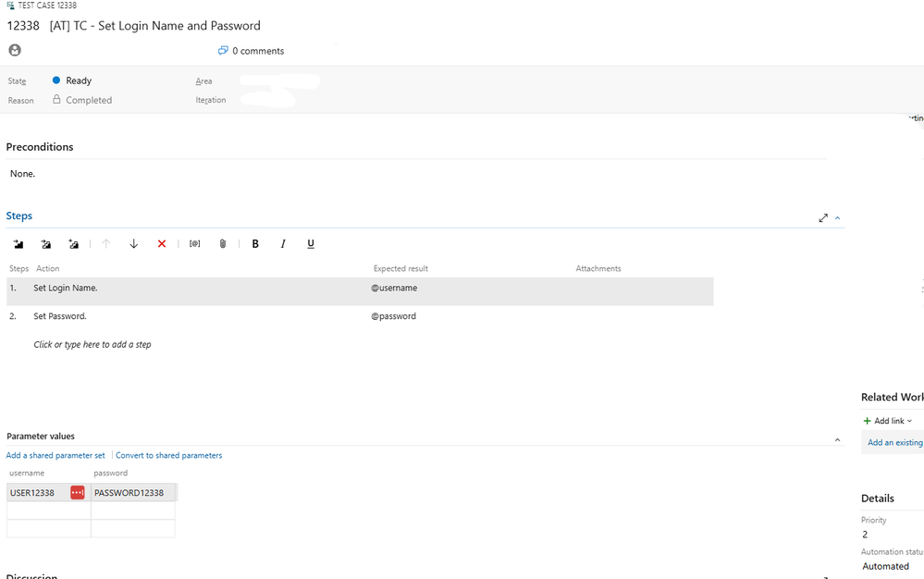Click the Create shared steps icon
The image size is (924, 579).
74,244
